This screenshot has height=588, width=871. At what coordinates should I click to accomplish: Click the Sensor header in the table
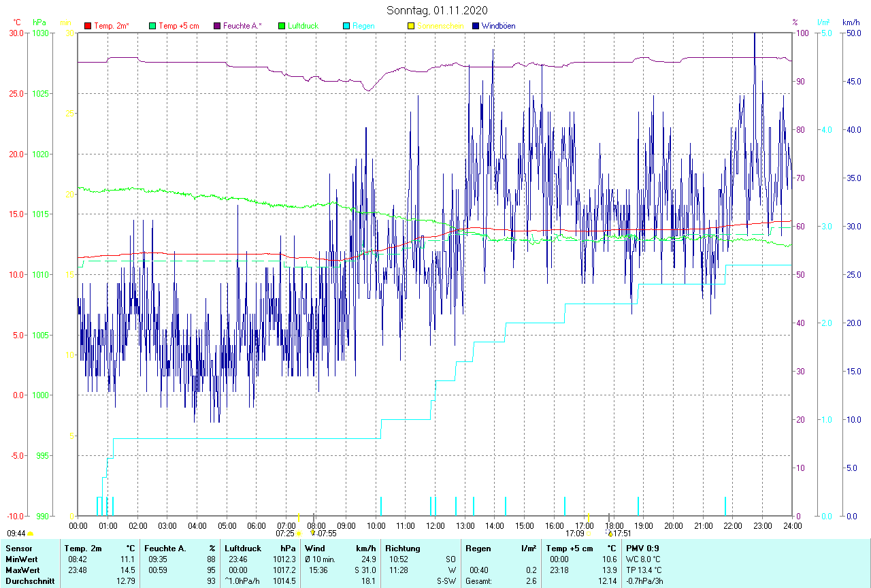pos(19,549)
